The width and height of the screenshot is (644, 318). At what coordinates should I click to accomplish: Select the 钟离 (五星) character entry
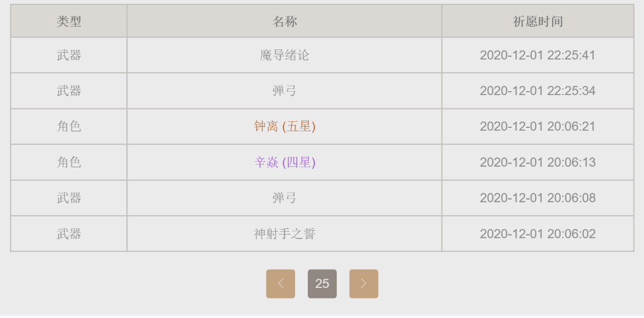click(284, 126)
